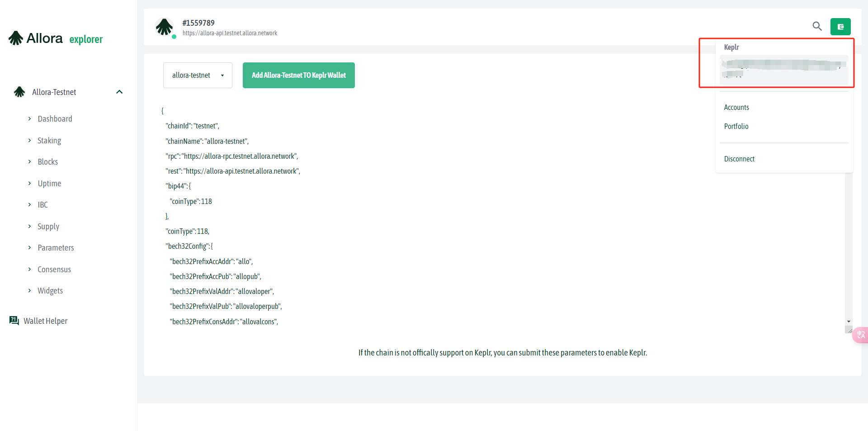Click the chevron beside Dashboard
This screenshot has width=868, height=431.
point(29,118)
